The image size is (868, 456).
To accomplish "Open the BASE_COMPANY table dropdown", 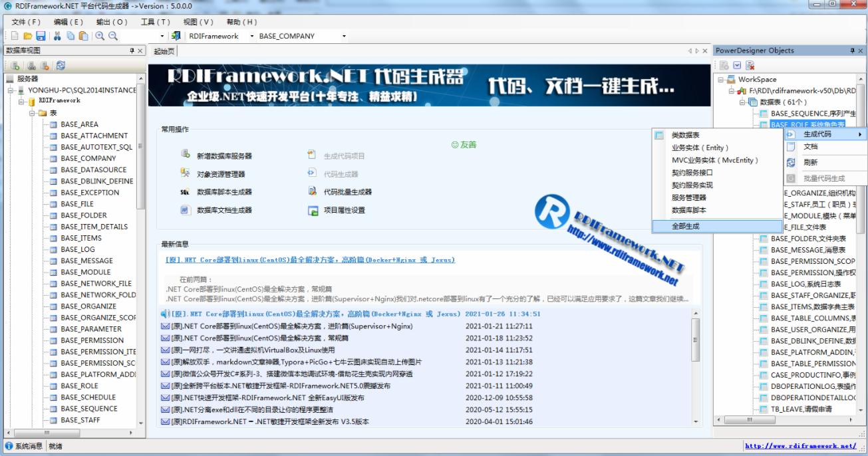I will coord(344,35).
